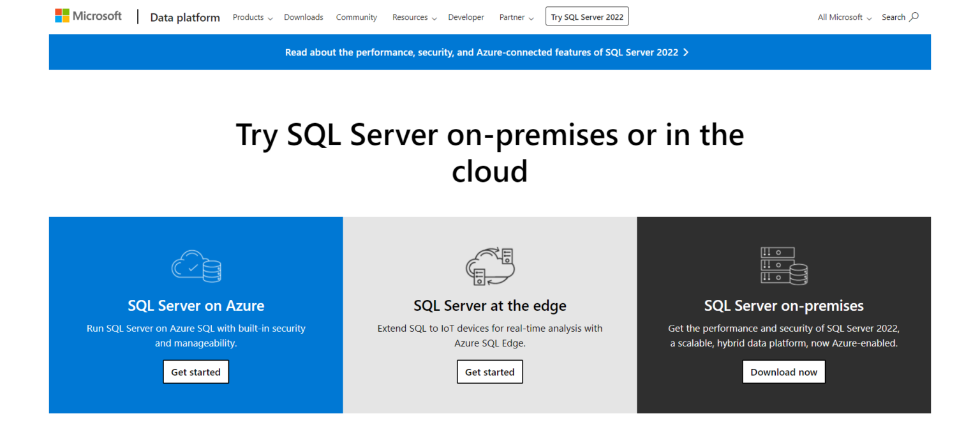Select the Downloads menu item
980x448 pixels.
coord(304,17)
